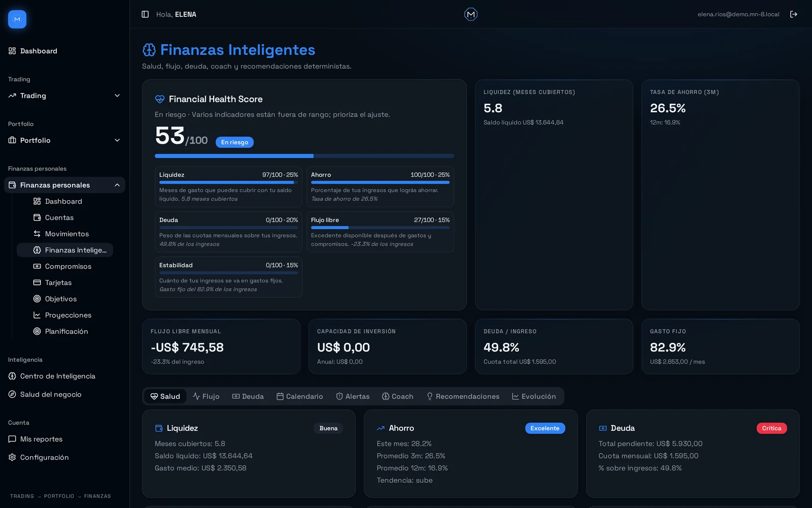Viewport: 812px width, 508px height.
Task: Click the Tasa de ahorro 26.5% value
Action: coord(668,108)
